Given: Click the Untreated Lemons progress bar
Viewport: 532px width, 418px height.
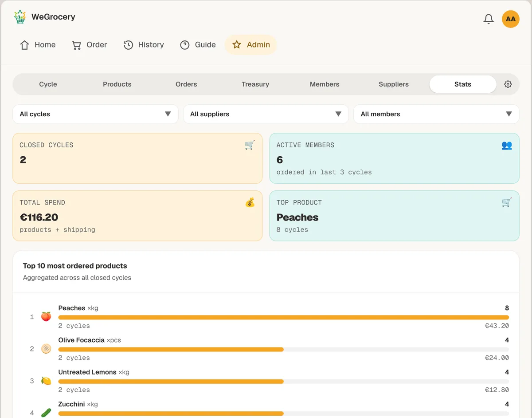Looking at the screenshot, I should pyautogui.click(x=284, y=381).
